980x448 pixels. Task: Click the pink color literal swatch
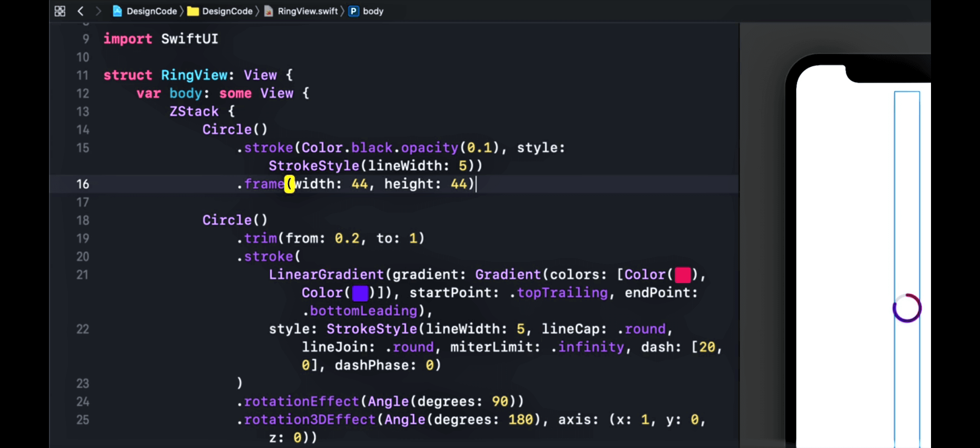tap(683, 275)
